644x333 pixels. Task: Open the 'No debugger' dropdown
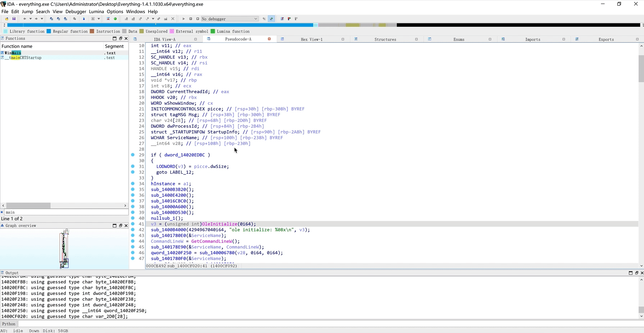coord(230,19)
